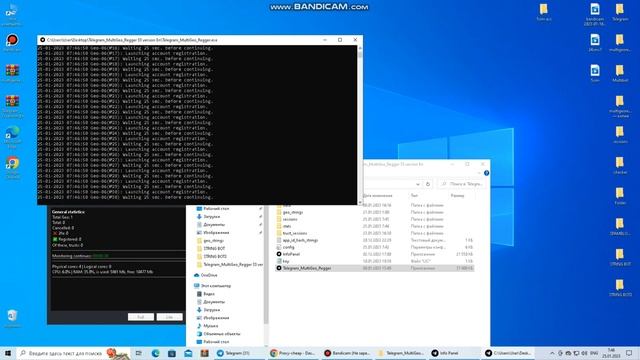Open the Mail app from the taskbar
This screenshot has height=360, width=640.
click(188, 353)
